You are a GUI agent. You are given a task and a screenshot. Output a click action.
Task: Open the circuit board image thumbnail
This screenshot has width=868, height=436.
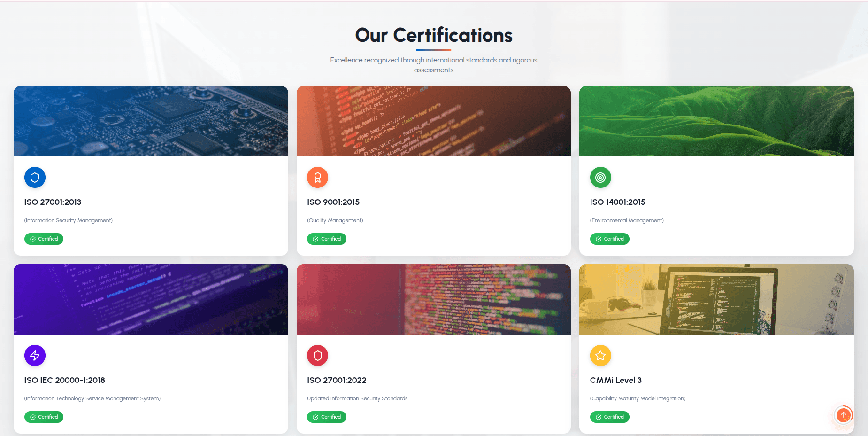(151, 121)
